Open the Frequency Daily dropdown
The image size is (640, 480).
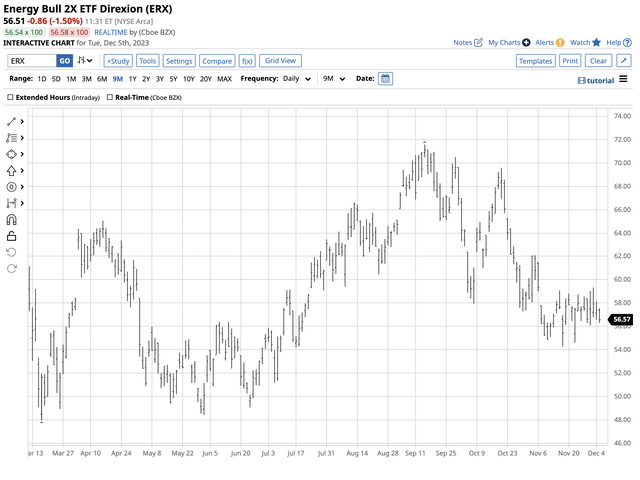(297, 79)
